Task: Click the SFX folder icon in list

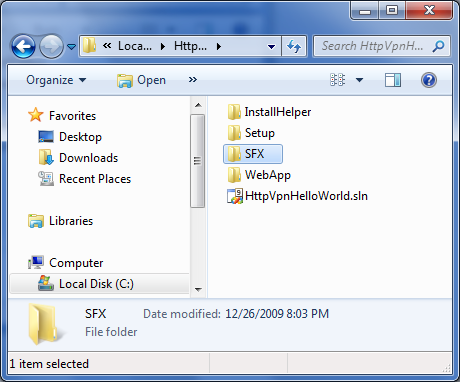Action: 234,154
